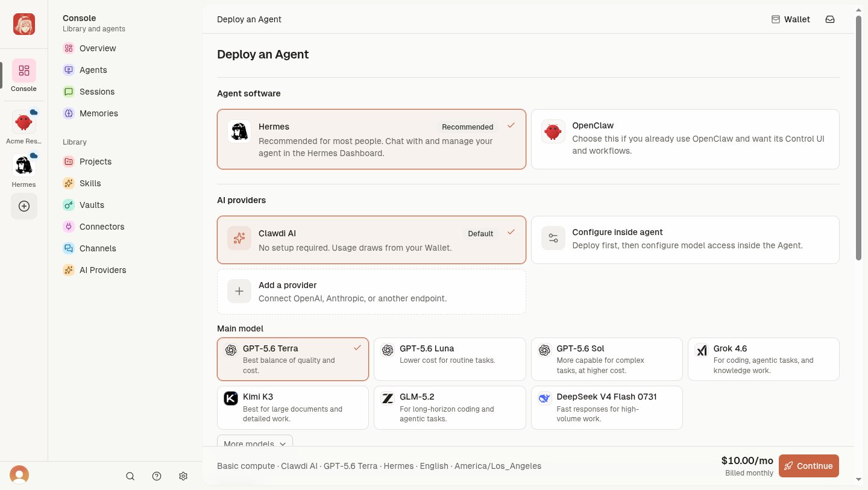Click the DeepSeek whale logo icon

tap(545, 398)
